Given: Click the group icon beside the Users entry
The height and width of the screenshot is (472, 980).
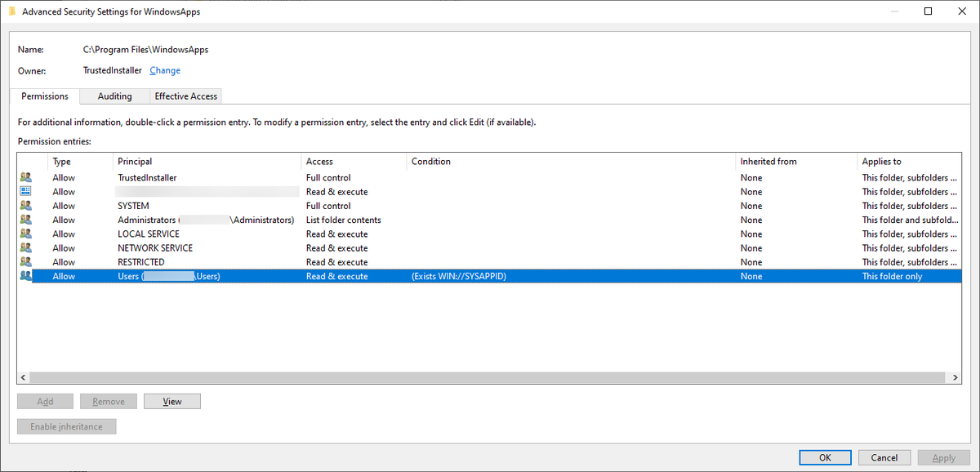Looking at the screenshot, I should pyautogui.click(x=25, y=276).
